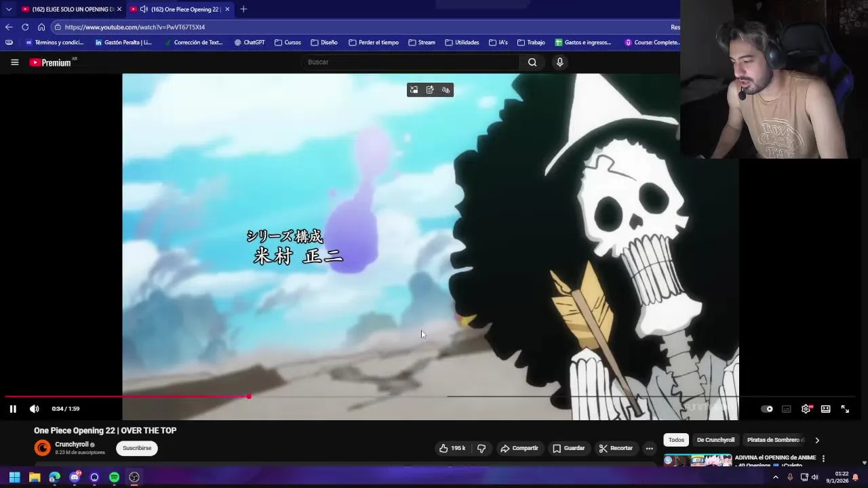Viewport: 868px width, 488px height.
Task: Click the search magnifier button
Action: click(x=532, y=62)
